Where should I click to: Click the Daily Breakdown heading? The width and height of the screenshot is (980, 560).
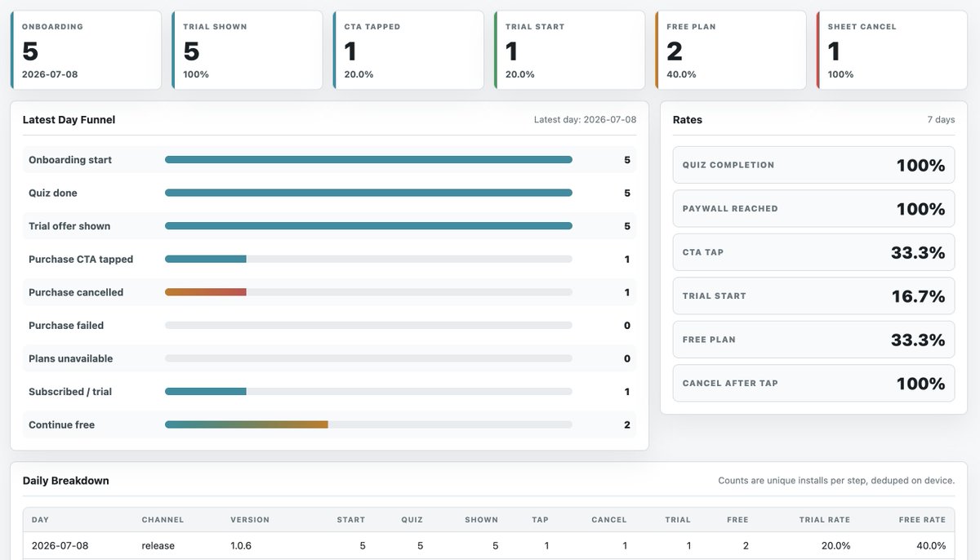point(65,481)
